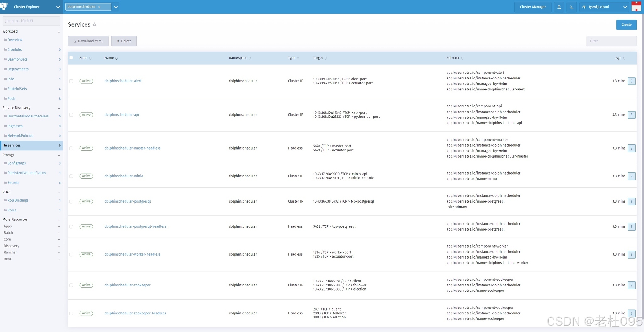Go to Pods in the sidebar
644x332 pixels.
click(11, 98)
